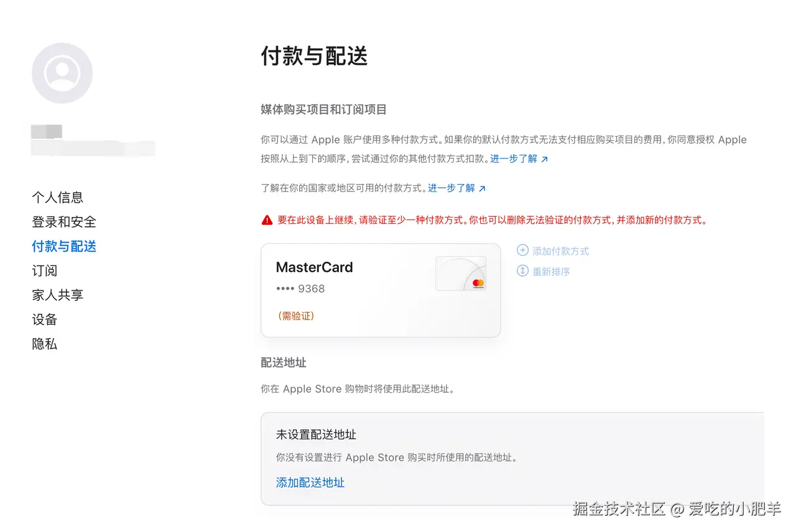Open 隐私 in the sidebar
The width and height of the screenshot is (796, 532).
[x=45, y=344]
